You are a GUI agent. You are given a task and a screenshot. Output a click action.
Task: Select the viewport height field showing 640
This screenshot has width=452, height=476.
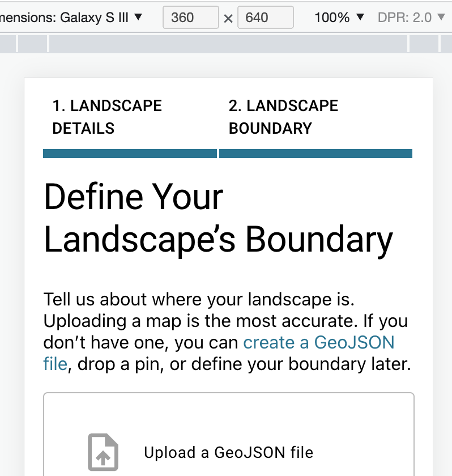coord(265,18)
